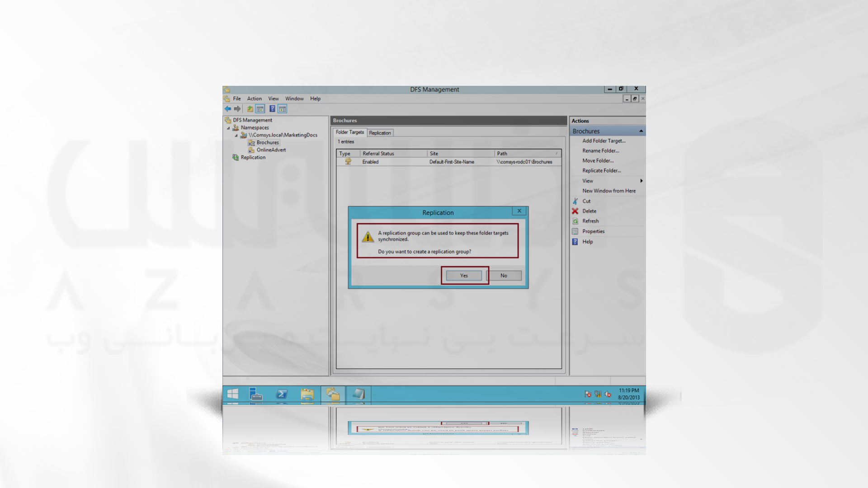868x488 pixels.
Task: Click No to dismiss replication dialog
Action: coord(503,275)
